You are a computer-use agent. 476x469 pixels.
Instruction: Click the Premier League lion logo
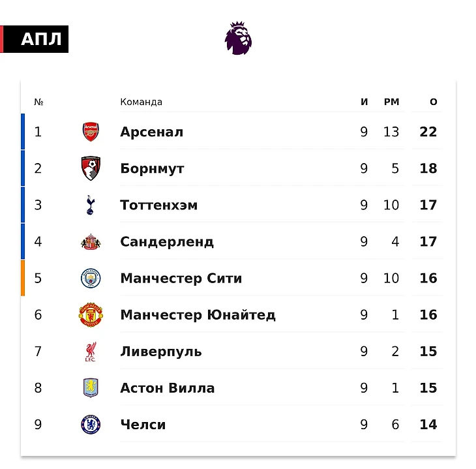click(238, 38)
